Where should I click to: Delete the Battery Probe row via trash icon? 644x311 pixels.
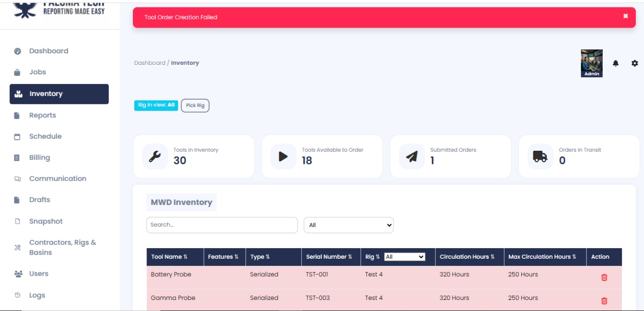604,277
